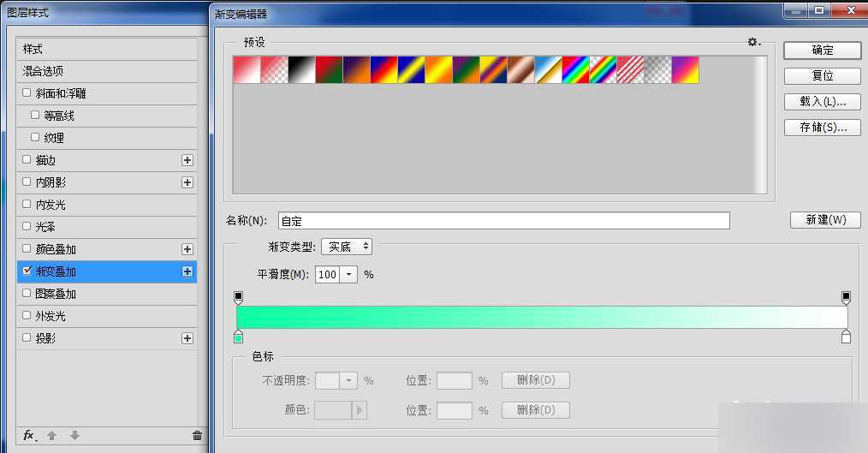Click plus icon beside color overlay (颜色叠加)
Image resolution: width=868 pixels, height=453 pixels.
[187, 249]
